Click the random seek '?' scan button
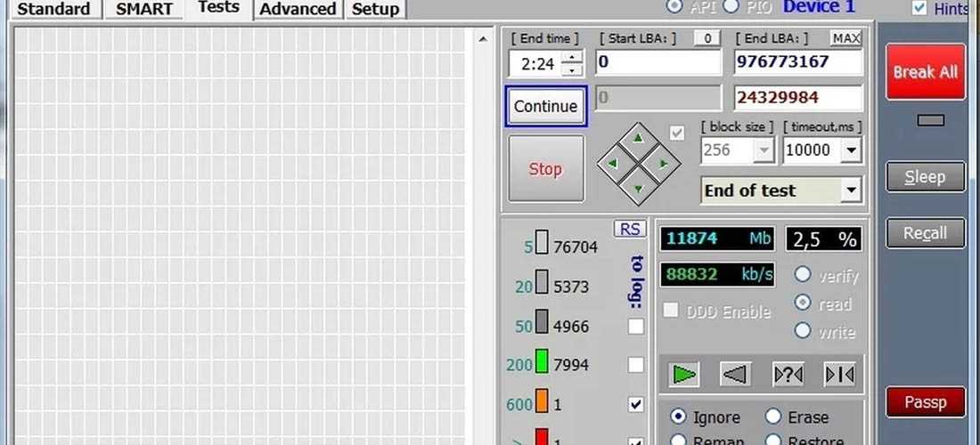Viewport: 980px width, 445px height. coord(788,375)
